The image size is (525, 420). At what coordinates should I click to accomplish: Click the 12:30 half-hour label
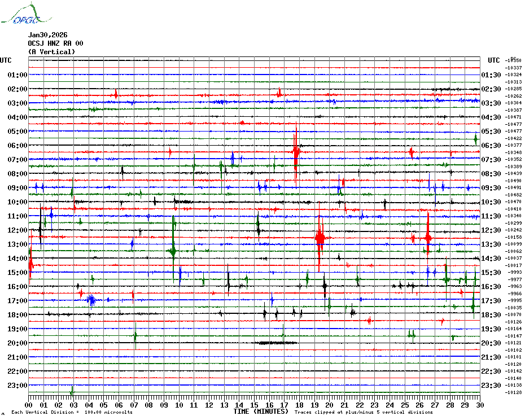[491, 230]
